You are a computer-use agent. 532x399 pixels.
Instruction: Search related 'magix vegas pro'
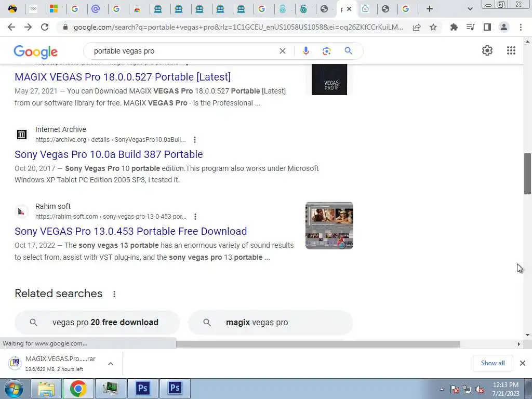pyautogui.click(x=270, y=322)
